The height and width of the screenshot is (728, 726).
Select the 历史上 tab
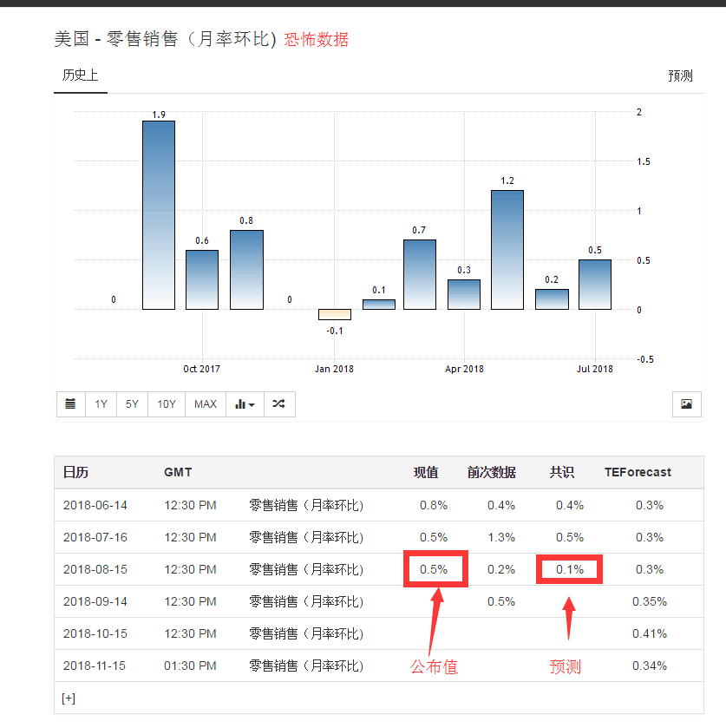80,75
